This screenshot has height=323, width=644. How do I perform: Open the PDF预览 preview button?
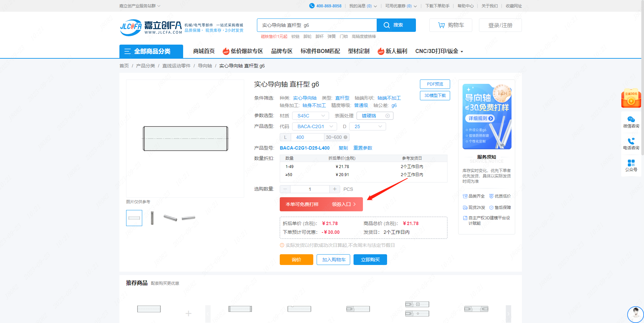[x=435, y=84]
